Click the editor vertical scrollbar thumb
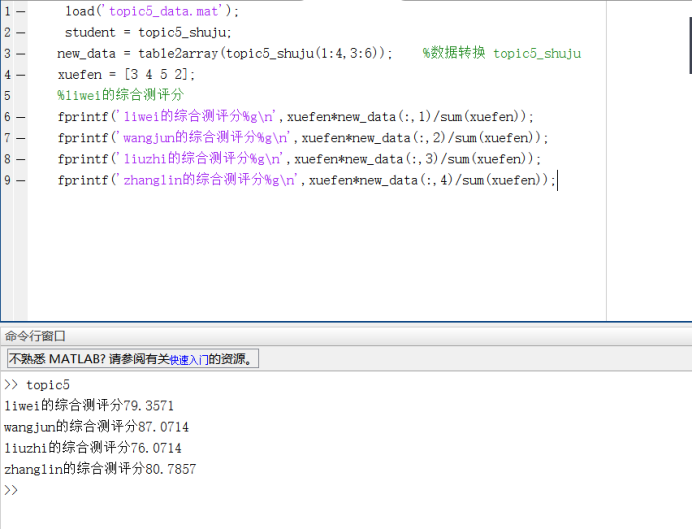692x529 pixels. [690, 45]
